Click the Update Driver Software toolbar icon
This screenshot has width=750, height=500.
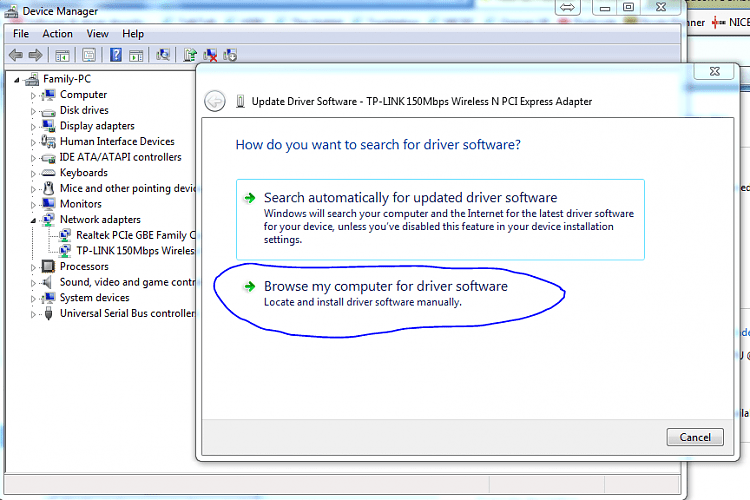(x=190, y=55)
